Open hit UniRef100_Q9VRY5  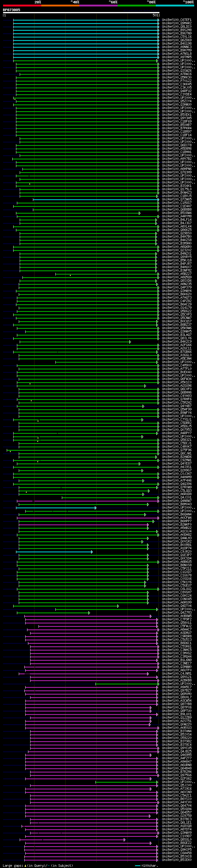[177, 257]
